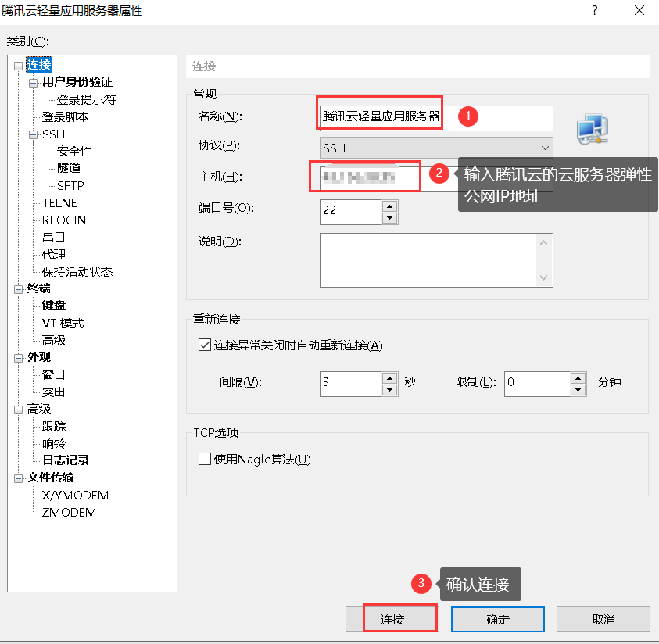Select 用户身份验证 in category tree
The height and width of the screenshot is (644, 659).
[x=77, y=82]
